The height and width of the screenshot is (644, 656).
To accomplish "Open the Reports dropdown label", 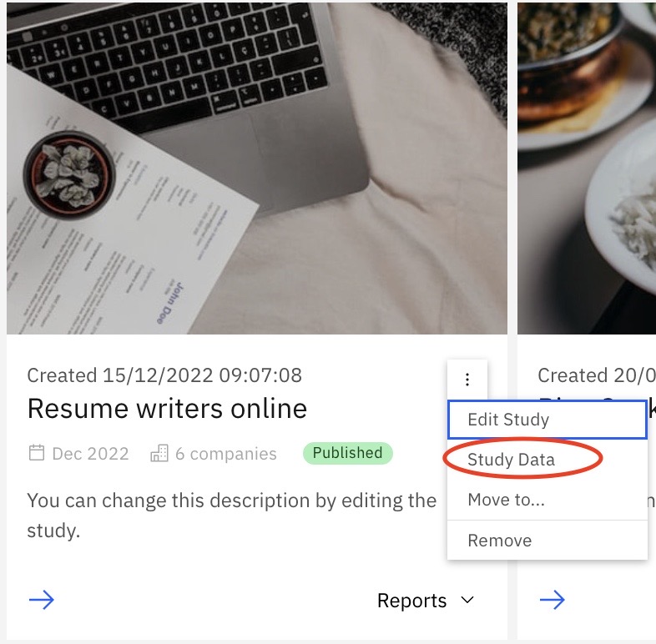I will click(x=411, y=601).
